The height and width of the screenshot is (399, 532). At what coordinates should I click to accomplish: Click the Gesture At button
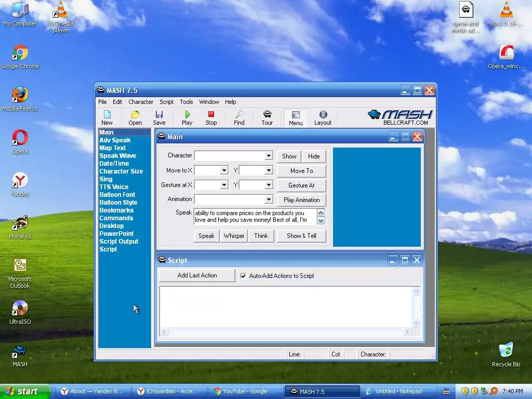pos(302,185)
